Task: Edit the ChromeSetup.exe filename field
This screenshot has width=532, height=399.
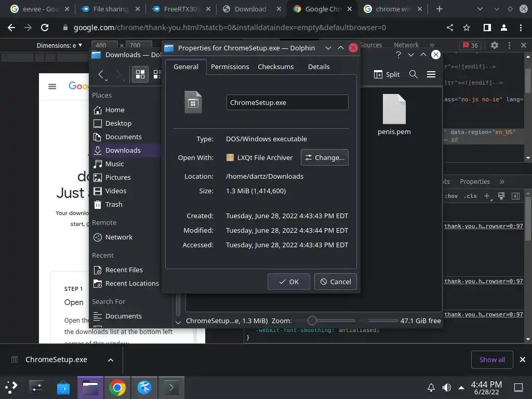Action: [x=287, y=102]
